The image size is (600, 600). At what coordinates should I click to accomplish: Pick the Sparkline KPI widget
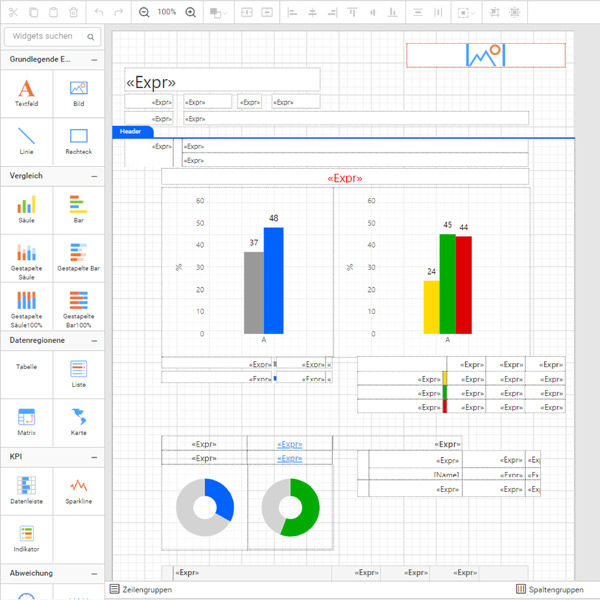[78, 488]
